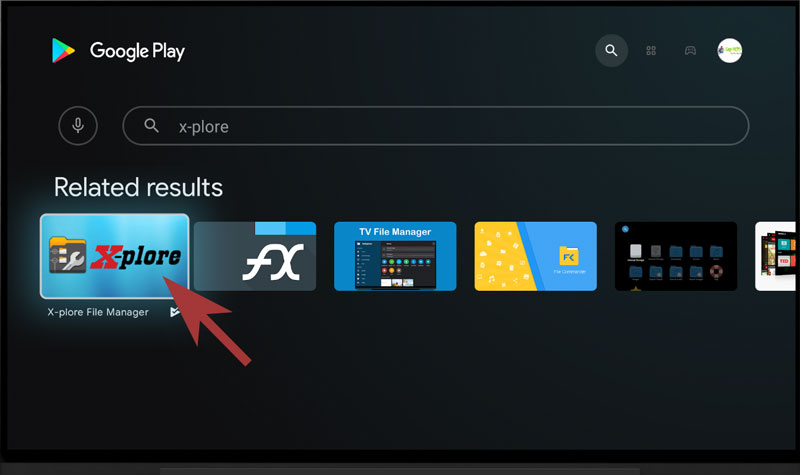
Task: Click the Google Play text heading
Action: (137, 51)
